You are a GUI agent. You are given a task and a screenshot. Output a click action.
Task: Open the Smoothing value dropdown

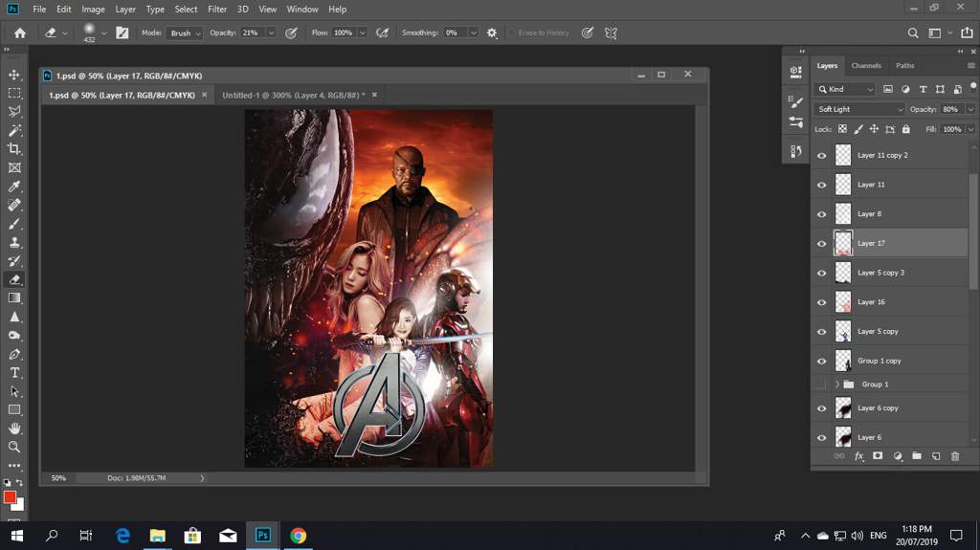coord(473,33)
